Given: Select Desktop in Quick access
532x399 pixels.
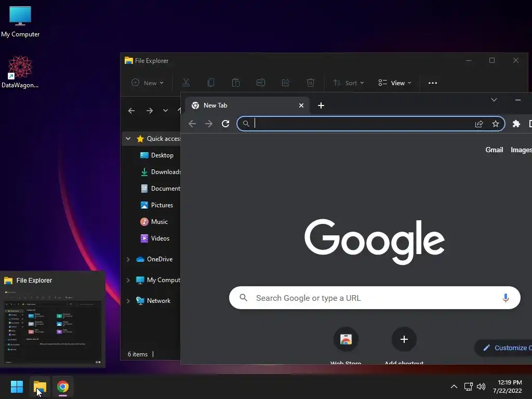Looking at the screenshot, I should tap(157, 155).
